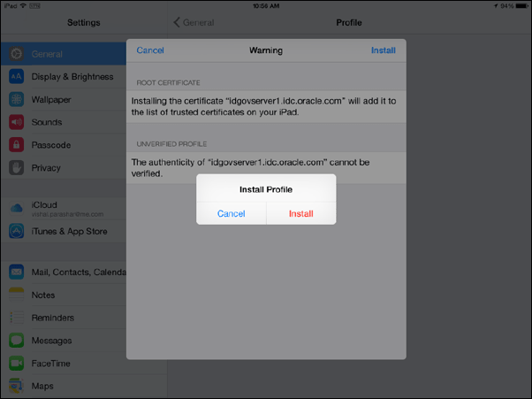
Task: Tap the 10:56 AM clock
Action: 266,6
